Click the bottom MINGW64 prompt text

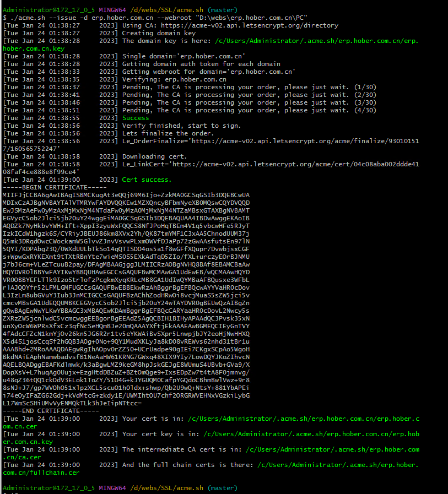tap(112, 488)
